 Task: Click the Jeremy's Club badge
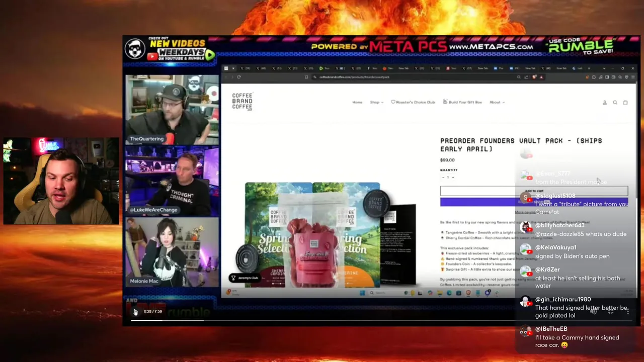245,278
